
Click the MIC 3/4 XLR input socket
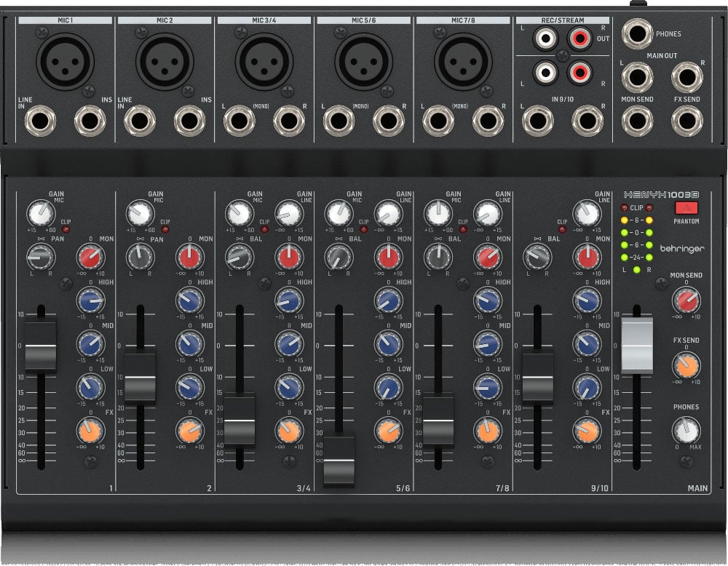coord(264,61)
